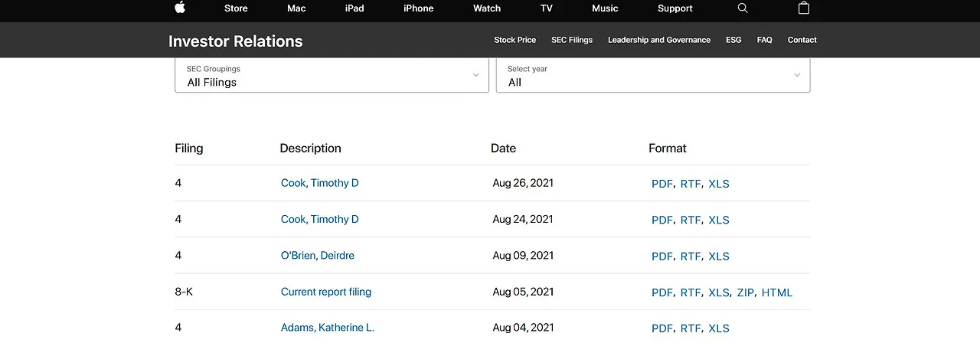Screen dimensions: 980x343
Task: Download the HTML version of the 8-K
Action: tap(776, 292)
